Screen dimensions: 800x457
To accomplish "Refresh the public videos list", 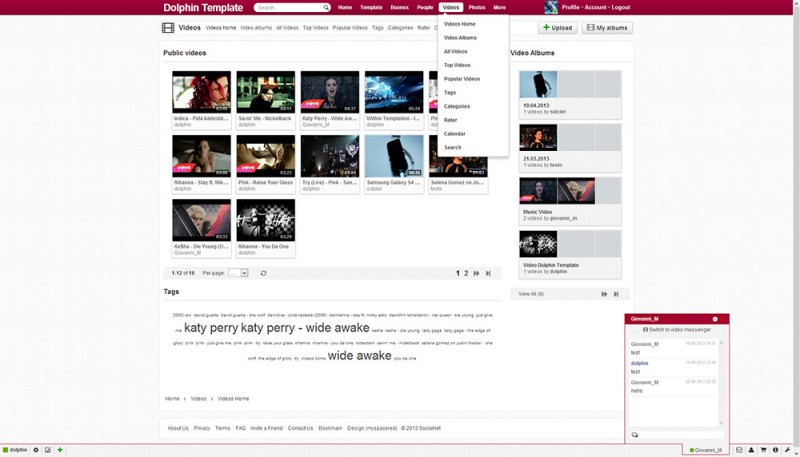I will tap(263, 273).
